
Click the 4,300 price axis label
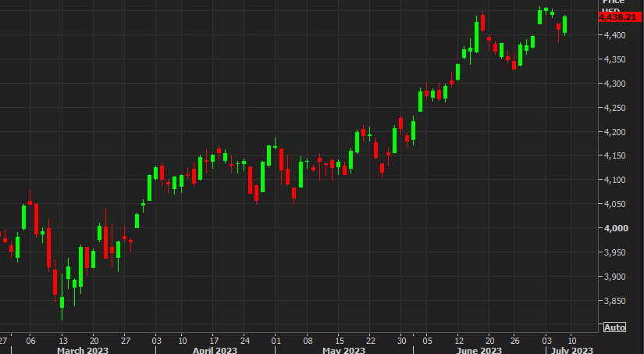(614, 84)
